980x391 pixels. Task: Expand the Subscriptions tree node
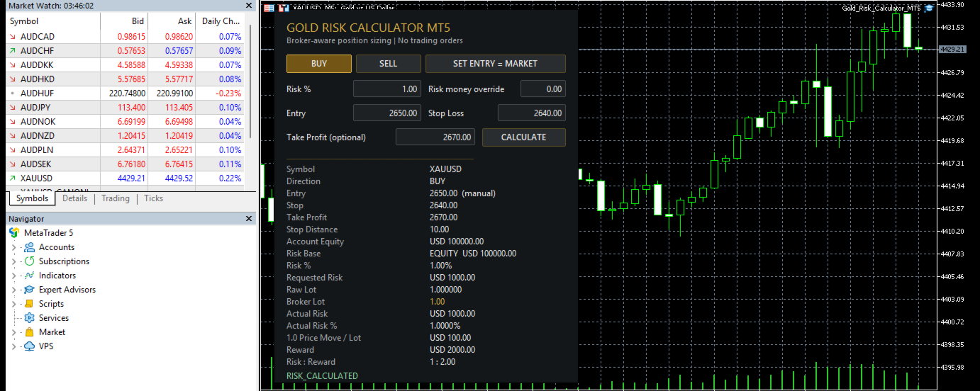(x=13, y=261)
